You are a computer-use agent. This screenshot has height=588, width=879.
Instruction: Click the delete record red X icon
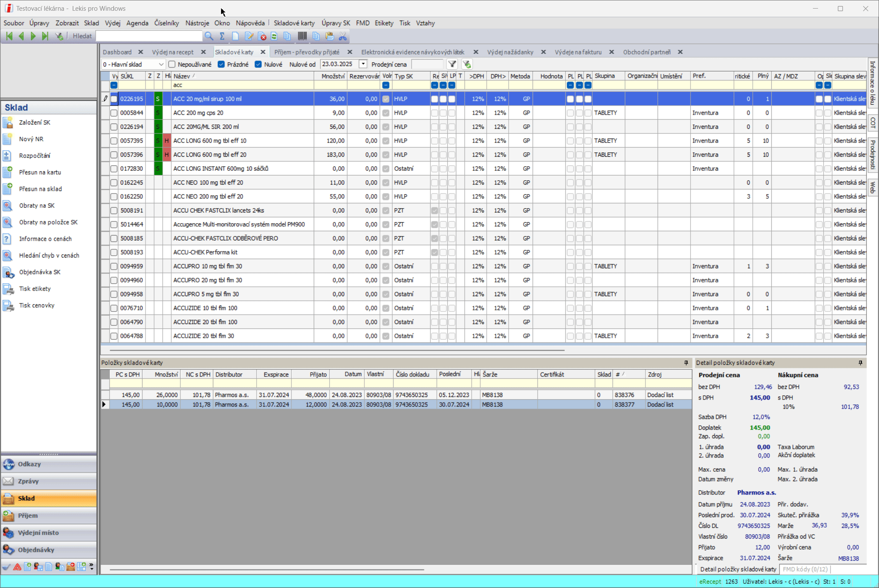pyautogui.click(x=262, y=36)
